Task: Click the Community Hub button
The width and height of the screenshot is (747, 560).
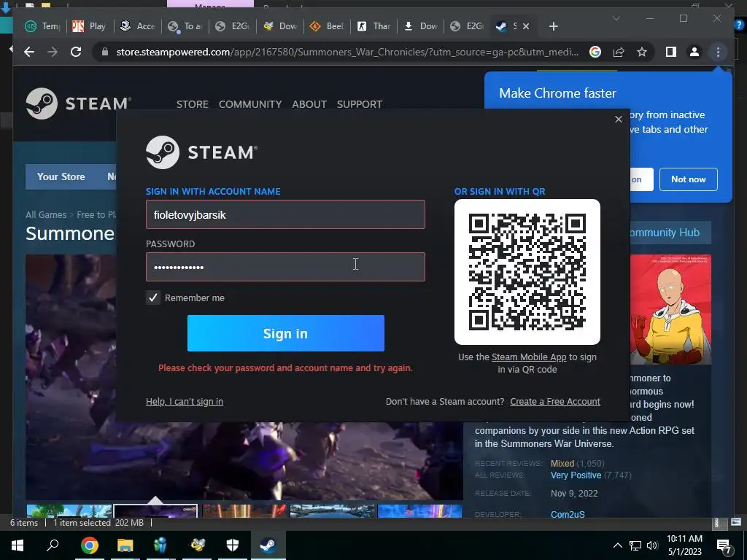Action: pos(670,233)
